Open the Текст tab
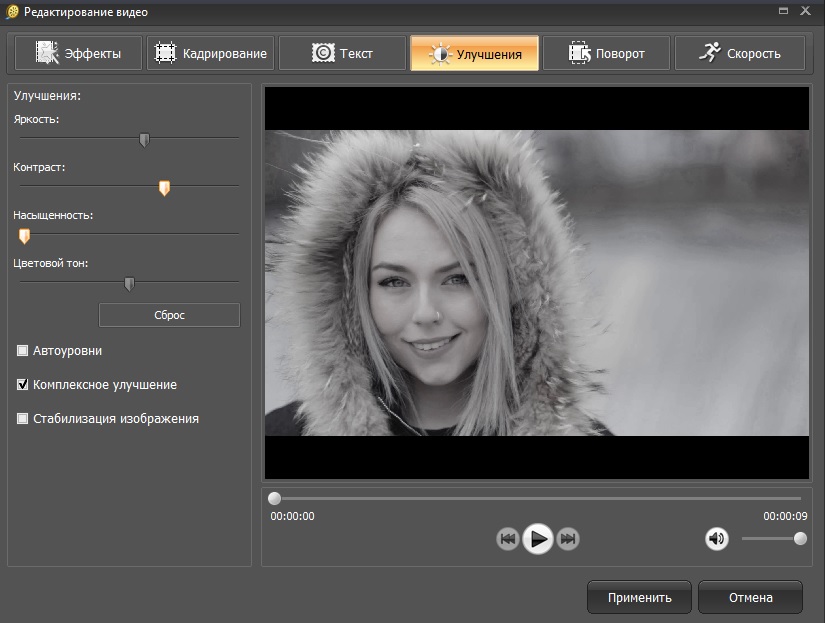Screen dimensions: 825x623 342,53
